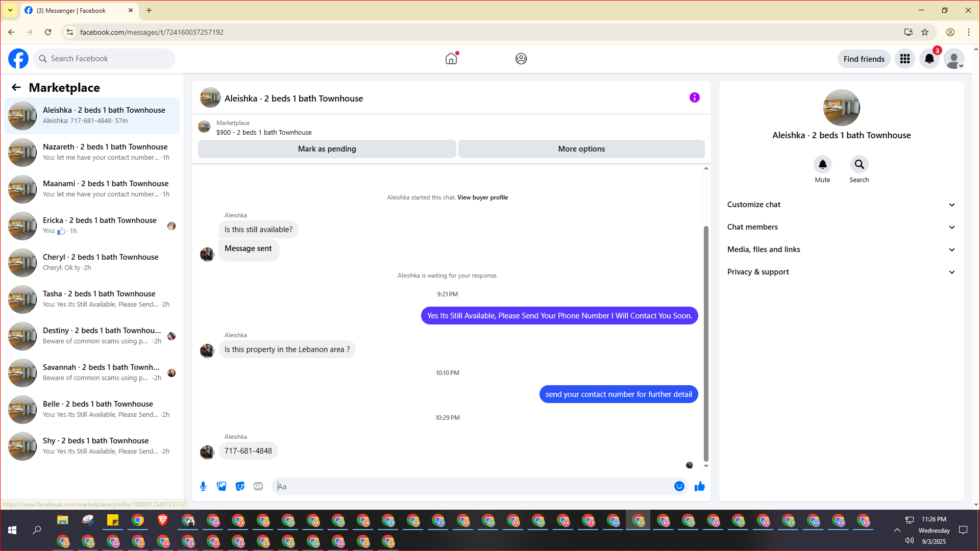Send a thumbs up like
Image resolution: width=980 pixels, height=551 pixels.
point(700,486)
